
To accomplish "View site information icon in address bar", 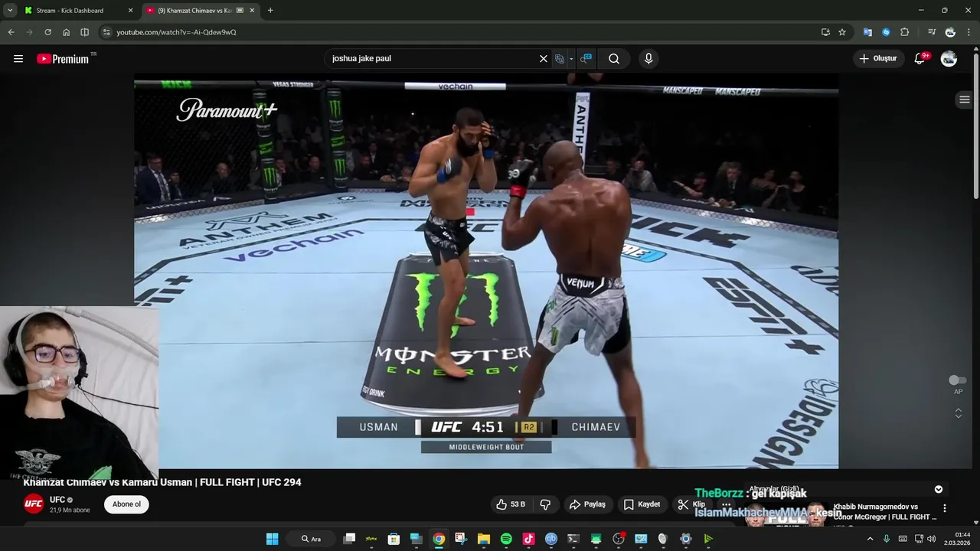I will click(106, 32).
